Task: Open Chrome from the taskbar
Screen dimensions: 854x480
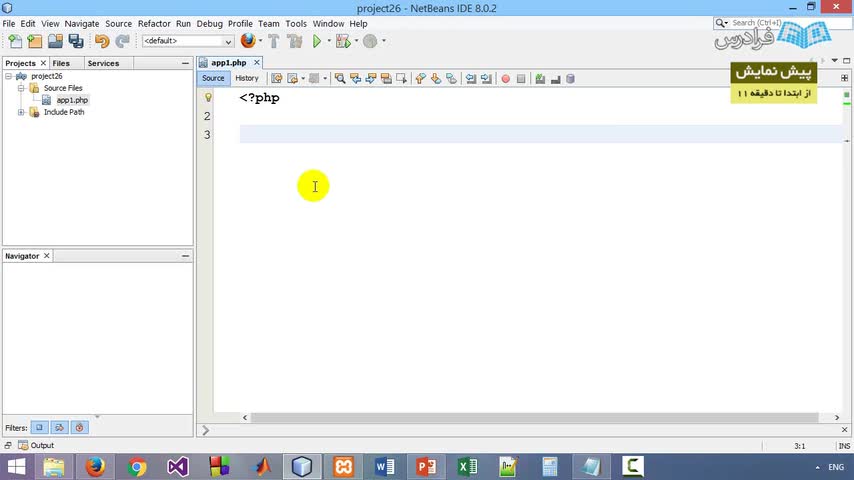Action: (x=137, y=467)
